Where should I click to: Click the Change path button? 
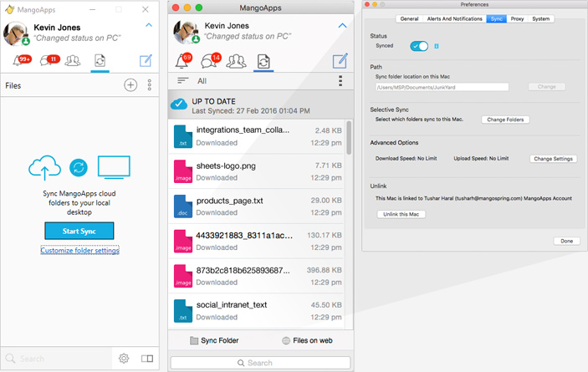547,87
